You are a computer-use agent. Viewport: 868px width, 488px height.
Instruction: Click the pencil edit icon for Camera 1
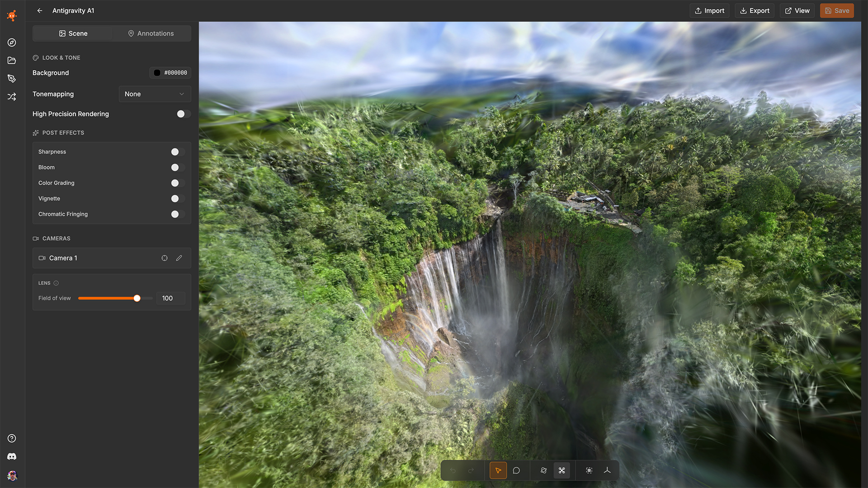[x=179, y=258]
